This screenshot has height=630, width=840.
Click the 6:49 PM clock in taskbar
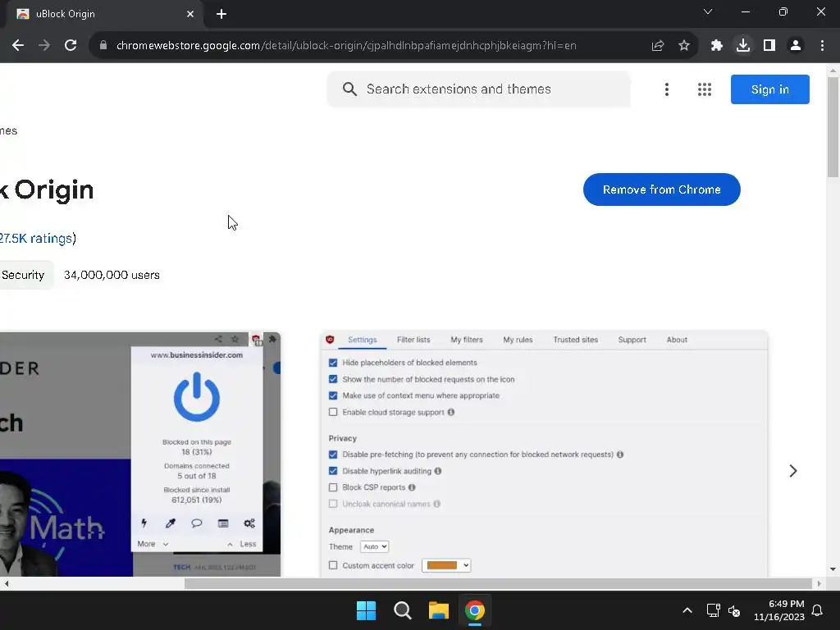pos(787,604)
